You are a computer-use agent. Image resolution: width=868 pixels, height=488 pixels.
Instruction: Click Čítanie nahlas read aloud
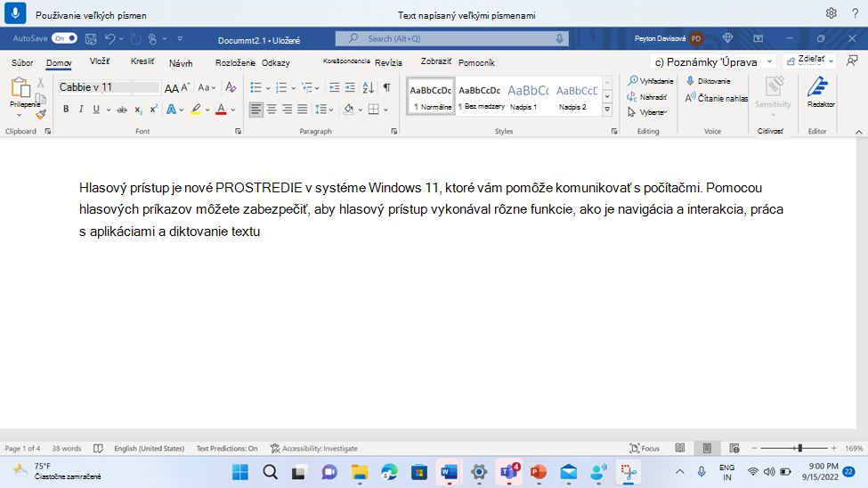717,98
